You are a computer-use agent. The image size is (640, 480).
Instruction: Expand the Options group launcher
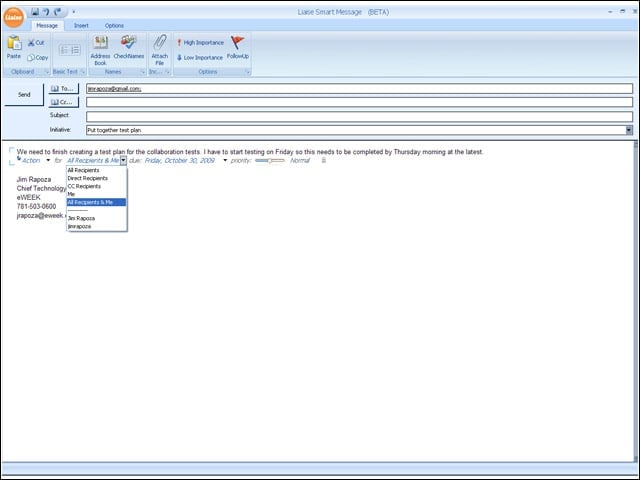(247, 72)
